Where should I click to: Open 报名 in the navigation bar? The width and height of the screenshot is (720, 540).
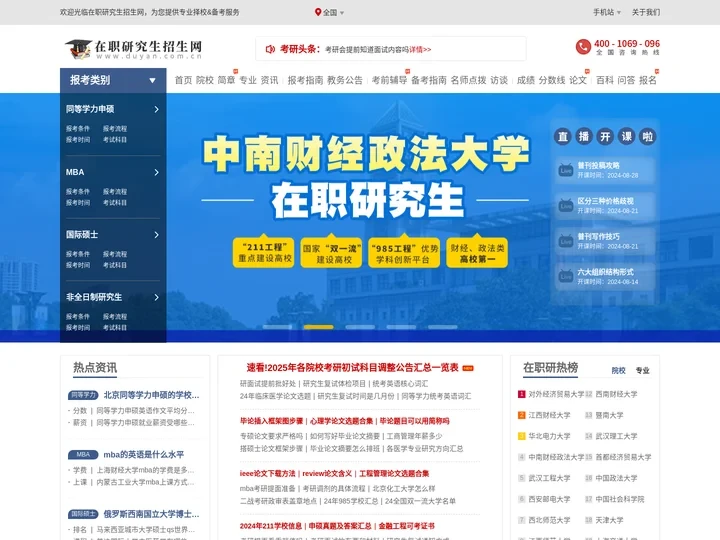(x=647, y=80)
